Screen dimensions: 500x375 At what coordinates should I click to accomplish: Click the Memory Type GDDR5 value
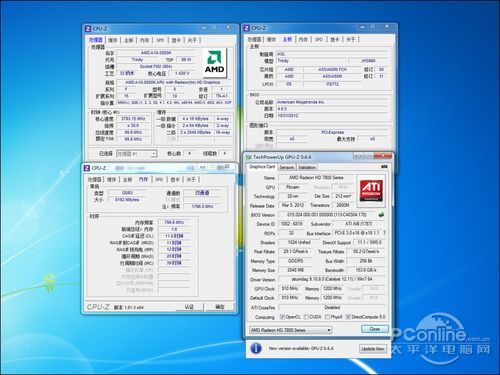[295, 261]
